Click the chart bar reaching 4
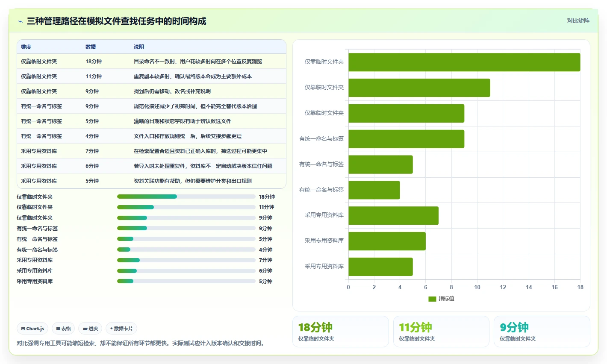 374,190
